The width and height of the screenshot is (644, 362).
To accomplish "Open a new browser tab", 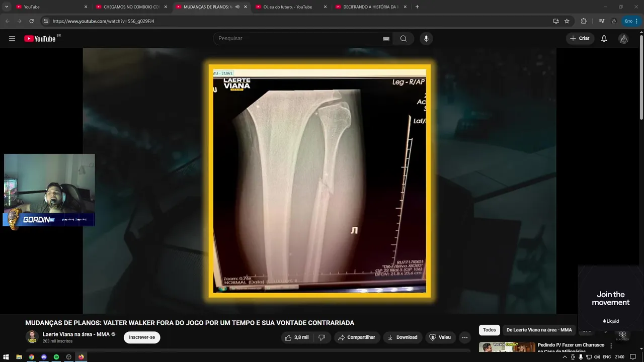I will tap(417, 7).
